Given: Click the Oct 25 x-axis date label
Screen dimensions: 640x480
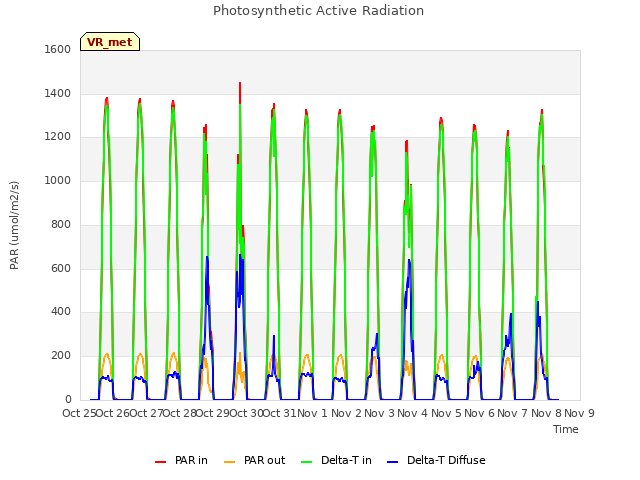Looking at the screenshot, I should [79, 413].
